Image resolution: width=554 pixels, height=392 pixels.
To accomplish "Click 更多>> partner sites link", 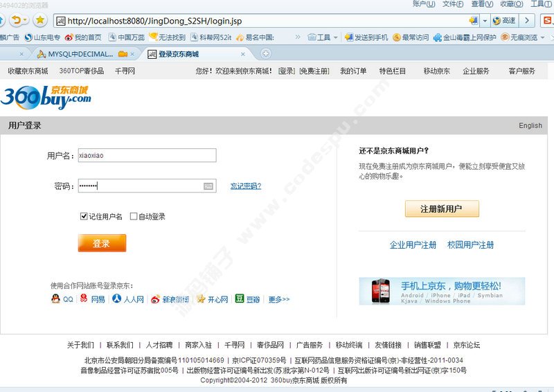I will [x=279, y=299].
